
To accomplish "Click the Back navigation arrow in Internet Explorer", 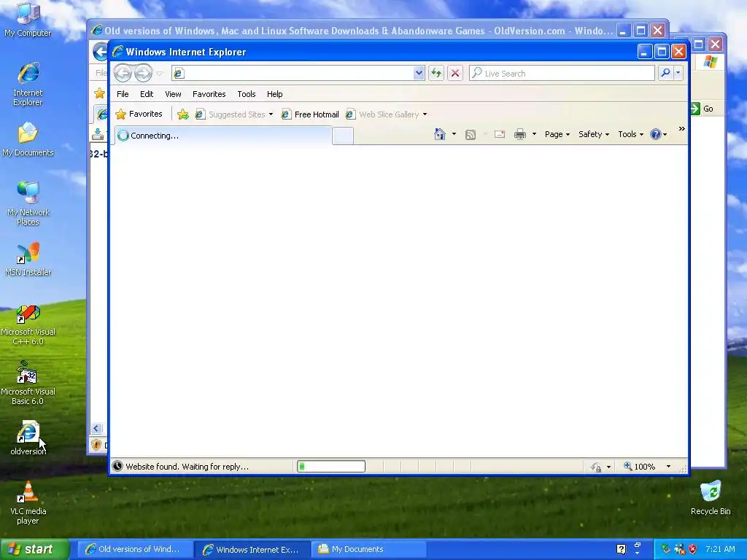I will click(123, 73).
